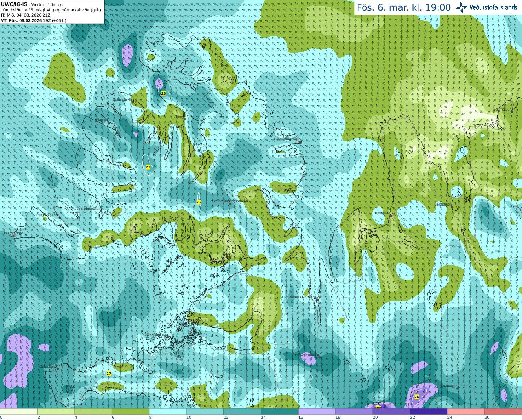Click the yellow gust marker labeled 28
The image size is (522, 420).
pyautogui.click(x=164, y=93)
